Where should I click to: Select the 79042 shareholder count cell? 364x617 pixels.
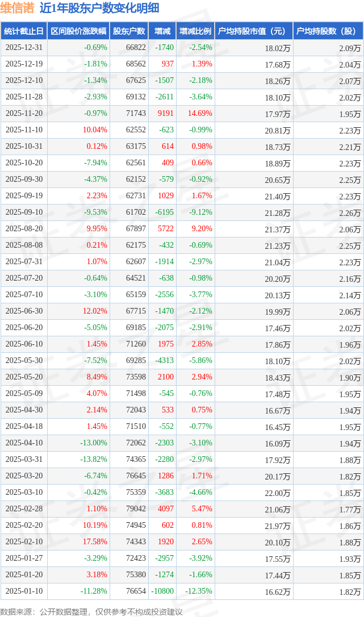click(135, 509)
